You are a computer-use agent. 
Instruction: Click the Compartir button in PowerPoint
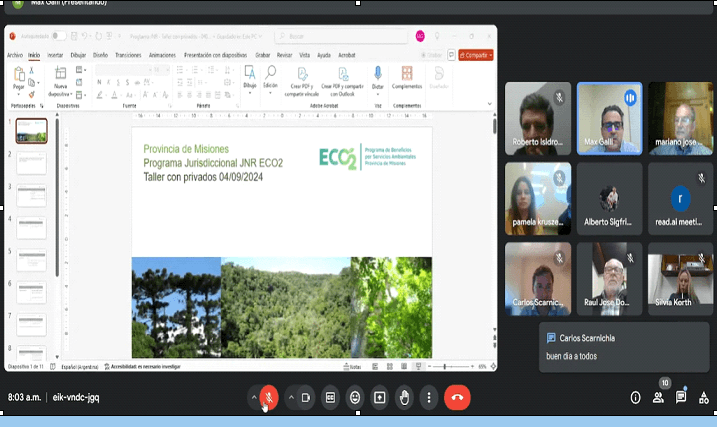[479, 55]
